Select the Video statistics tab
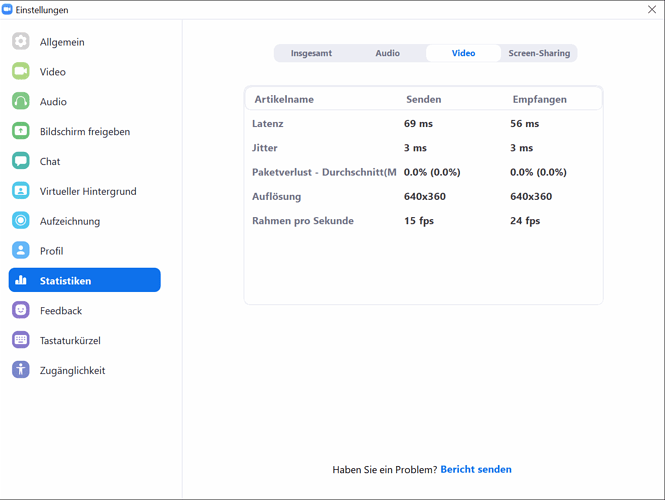Screen dimensions: 665x500 (x=463, y=53)
